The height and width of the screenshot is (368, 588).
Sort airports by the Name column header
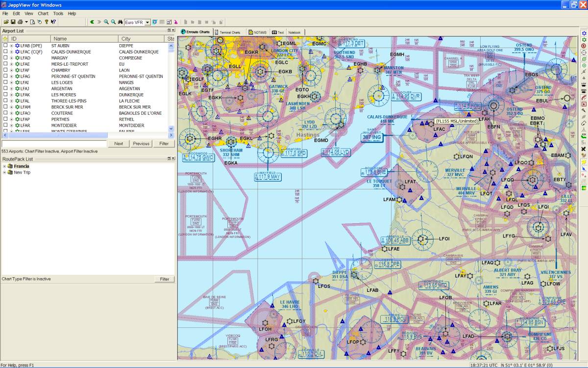click(84, 39)
